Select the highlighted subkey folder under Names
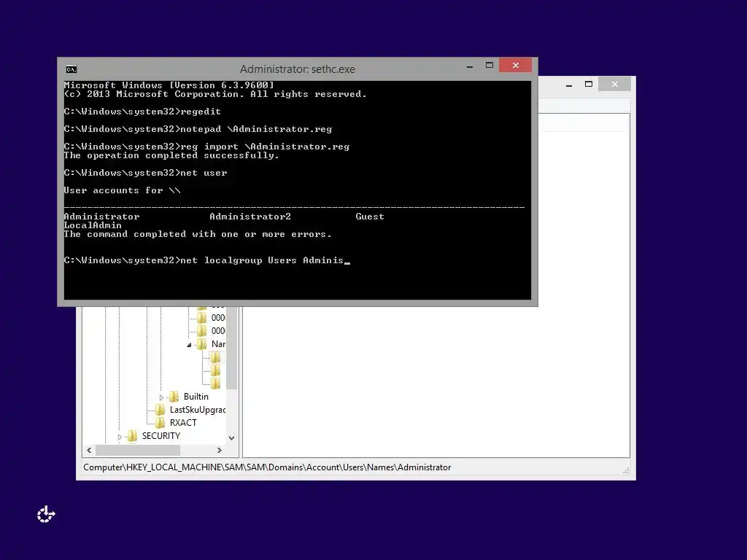The image size is (747, 560). 216,357
